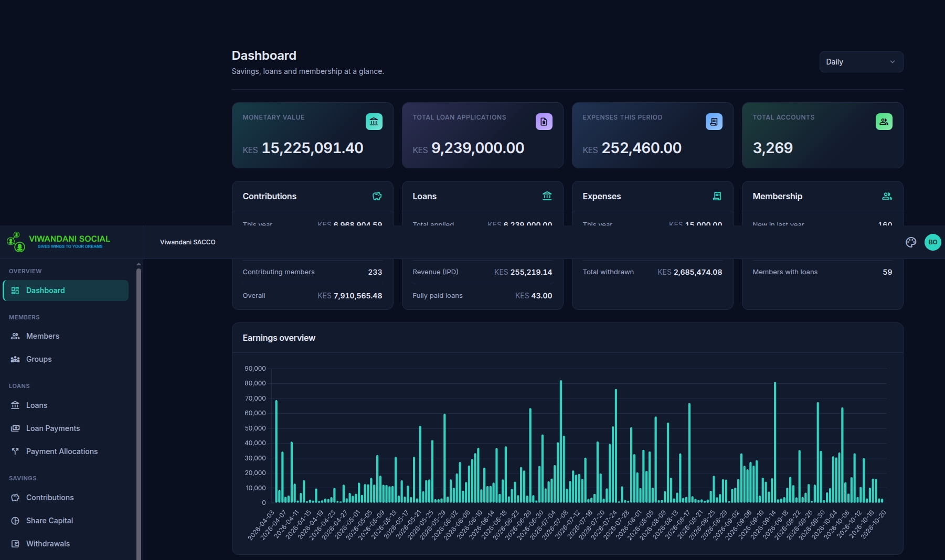
Task: Open Payment Allocations page
Action: click(x=66, y=451)
